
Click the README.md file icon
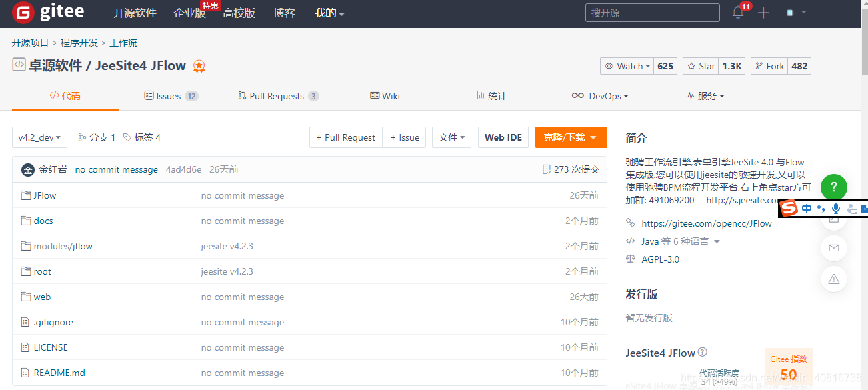25,373
